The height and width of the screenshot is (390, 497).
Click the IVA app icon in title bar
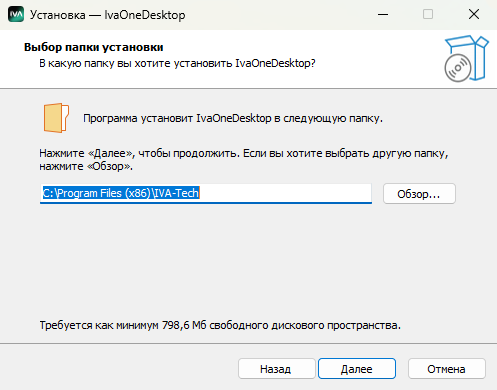16,14
